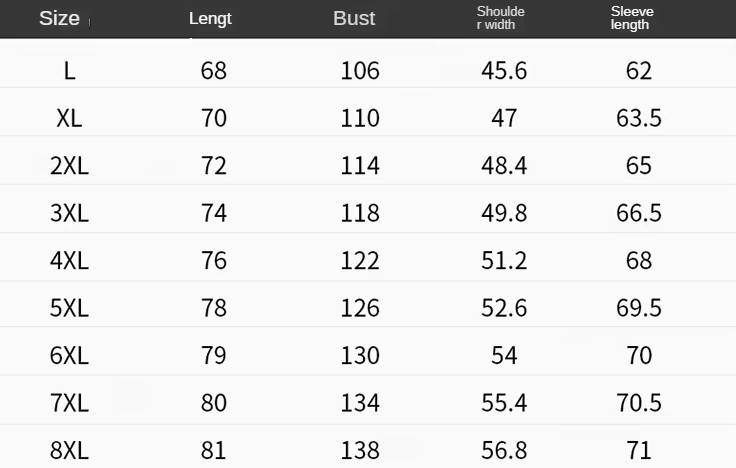Screen dimensions: 736x468
Task: Select the 5XL size row label
Action: point(69,308)
